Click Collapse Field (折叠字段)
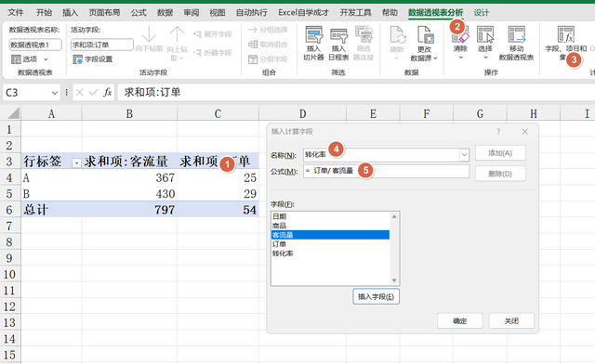Screen dimensions: 595x364 point(213,53)
